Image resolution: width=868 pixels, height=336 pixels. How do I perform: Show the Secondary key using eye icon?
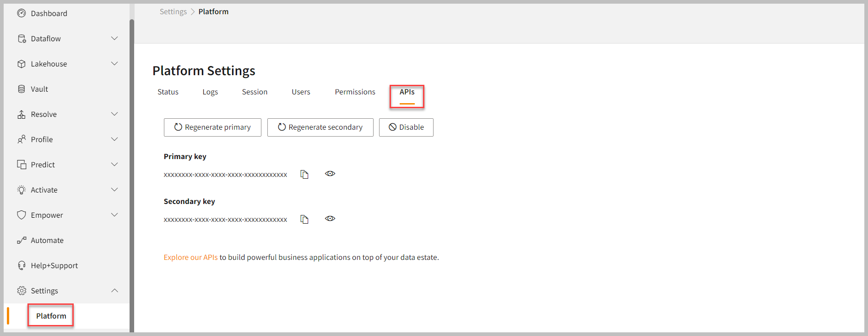click(x=330, y=219)
